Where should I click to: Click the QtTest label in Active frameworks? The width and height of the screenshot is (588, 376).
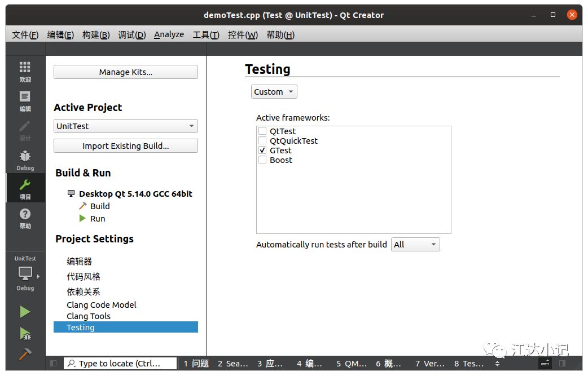[x=283, y=131]
